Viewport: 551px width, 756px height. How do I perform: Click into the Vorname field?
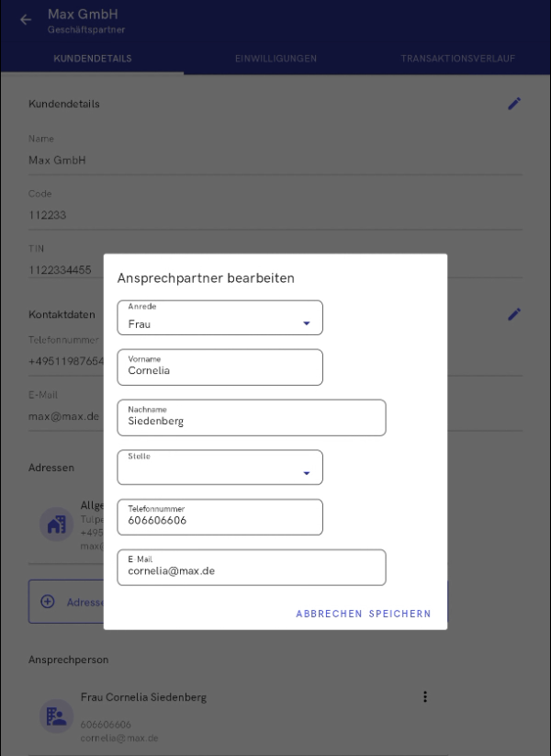click(x=220, y=367)
